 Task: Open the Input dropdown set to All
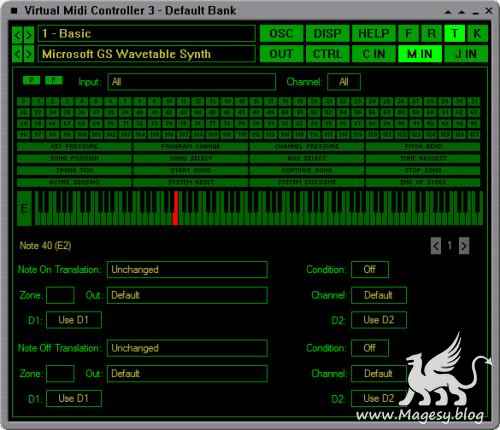click(192, 82)
